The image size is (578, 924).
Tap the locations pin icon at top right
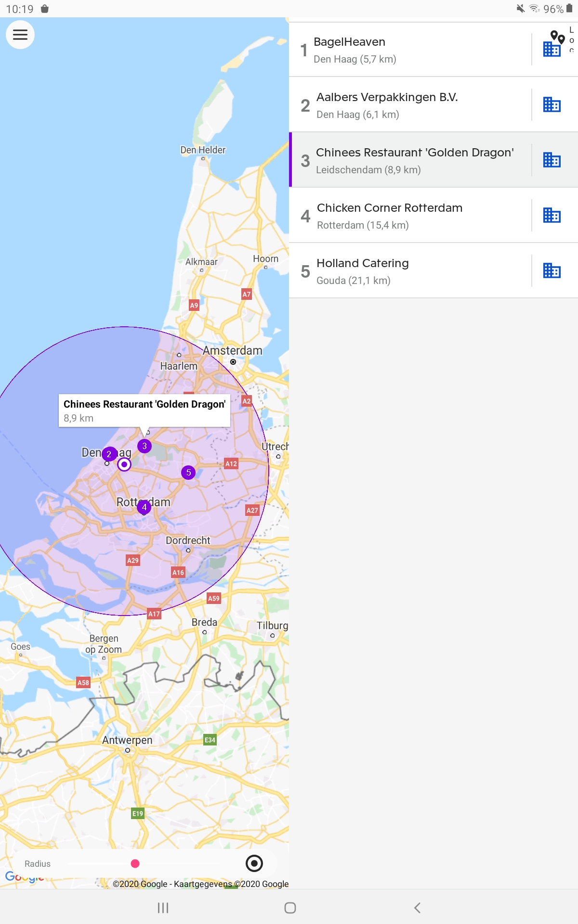[558, 37]
